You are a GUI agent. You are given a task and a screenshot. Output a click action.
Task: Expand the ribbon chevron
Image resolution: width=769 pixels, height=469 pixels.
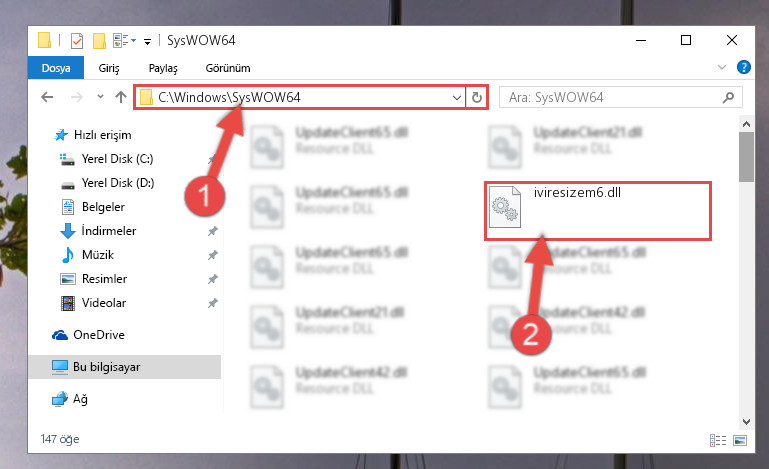tap(721, 67)
